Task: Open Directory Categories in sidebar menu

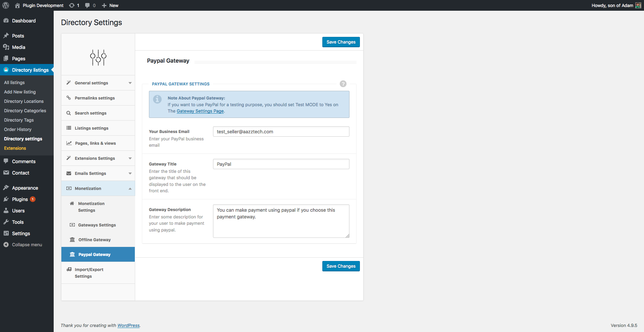Action: pos(25,111)
